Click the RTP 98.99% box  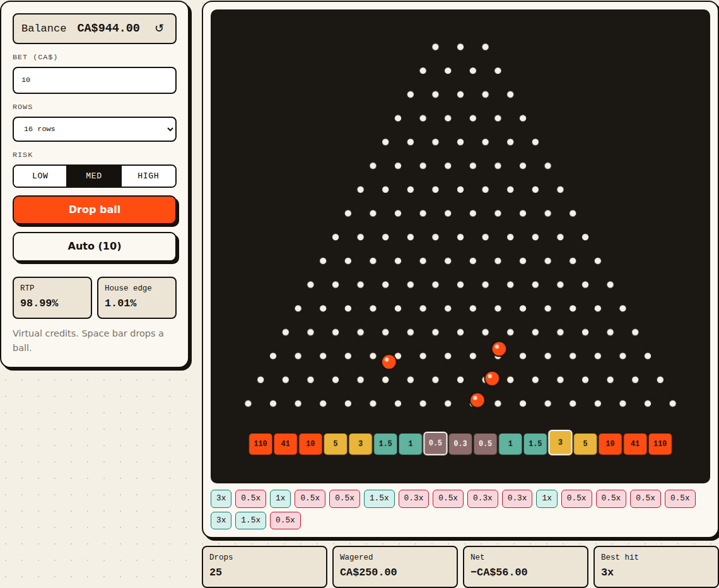[x=52, y=297]
